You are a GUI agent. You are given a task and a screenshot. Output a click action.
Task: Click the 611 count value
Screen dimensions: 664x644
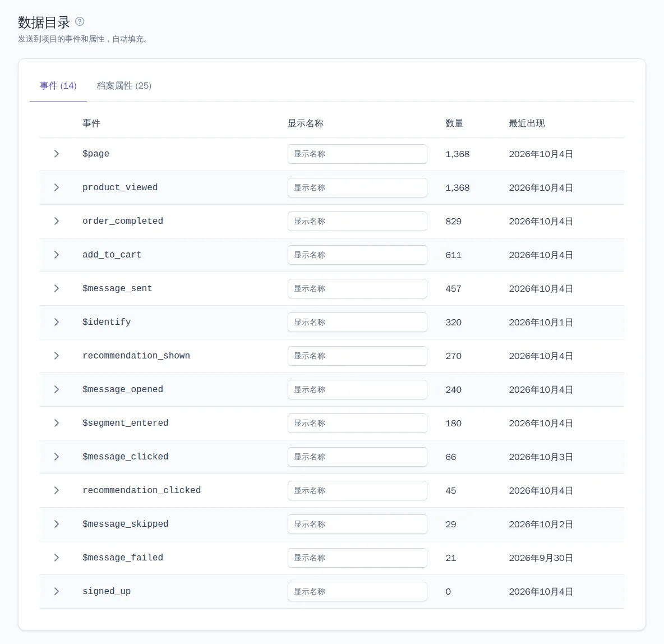[453, 255]
